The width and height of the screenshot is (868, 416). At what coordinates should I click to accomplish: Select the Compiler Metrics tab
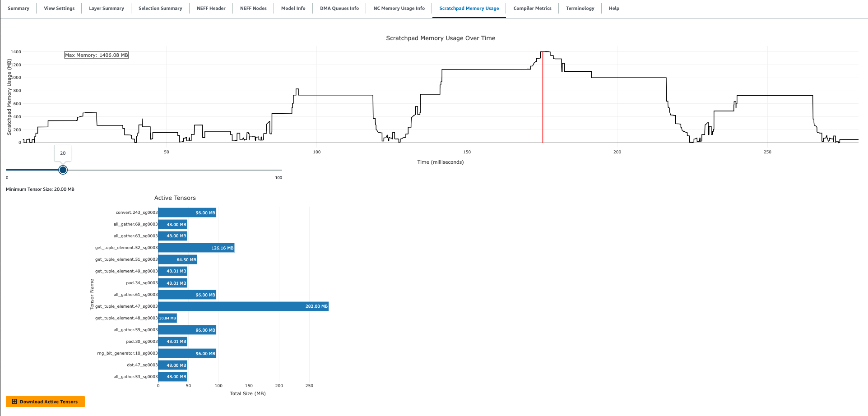532,8
